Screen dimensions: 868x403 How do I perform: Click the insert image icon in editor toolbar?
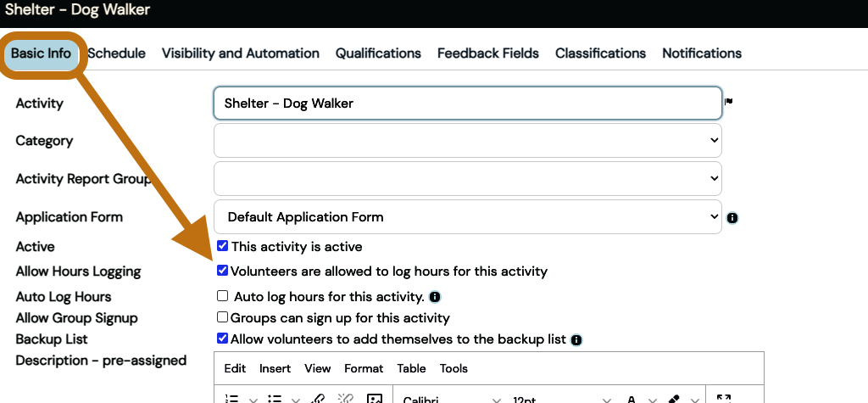point(374,398)
